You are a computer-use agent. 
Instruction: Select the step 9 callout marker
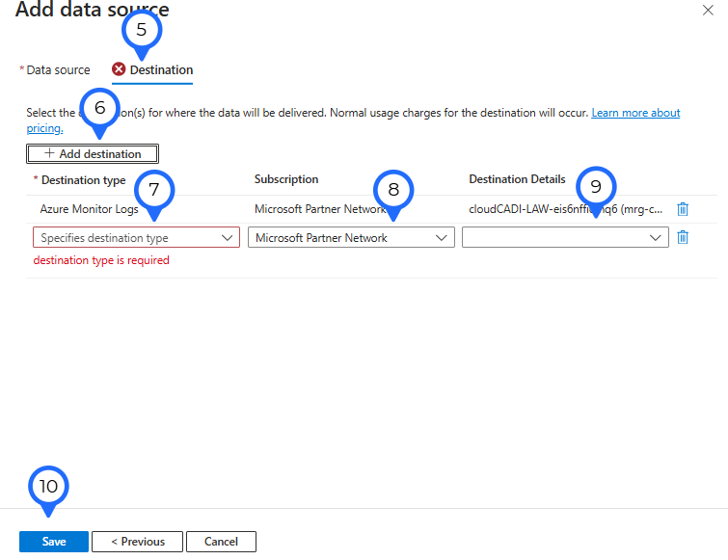pyautogui.click(x=595, y=187)
